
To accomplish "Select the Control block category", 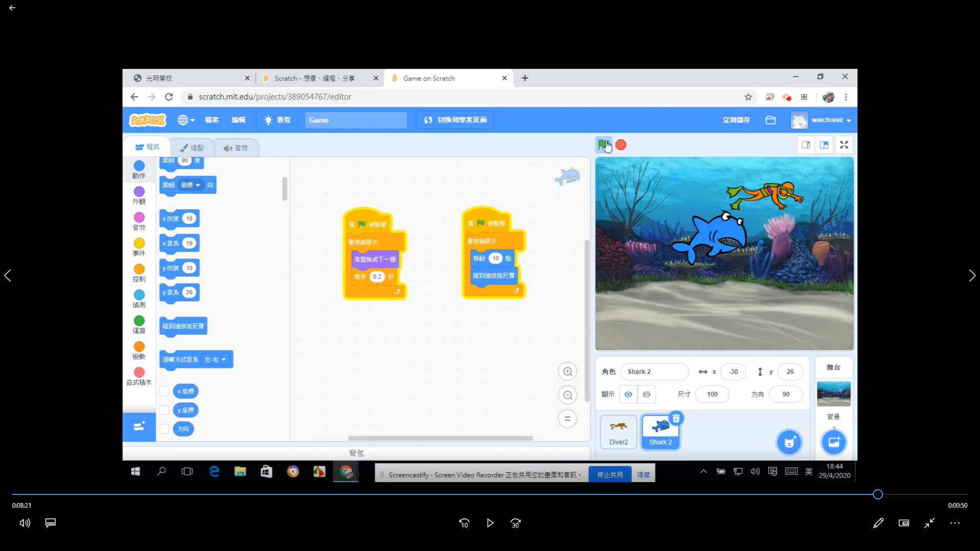I will tap(139, 273).
